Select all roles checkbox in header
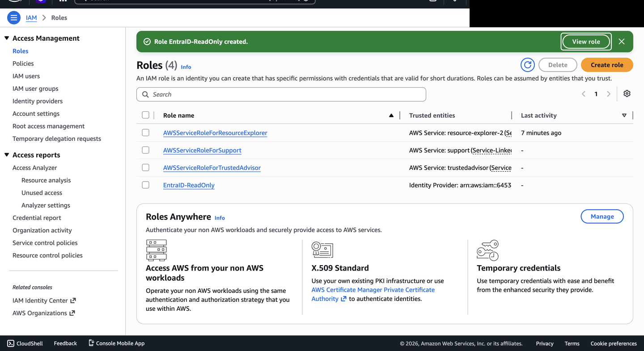Image resolution: width=644 pixels, height=351 pixels. point(145,115)
